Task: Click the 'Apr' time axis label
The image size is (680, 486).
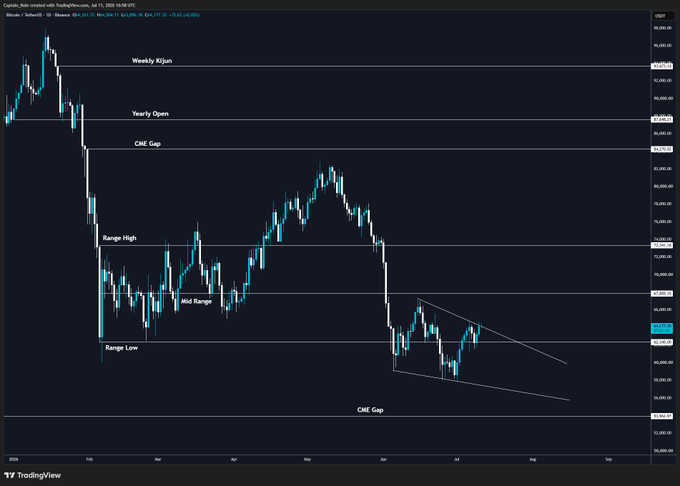Action: (x=234, y=459)
